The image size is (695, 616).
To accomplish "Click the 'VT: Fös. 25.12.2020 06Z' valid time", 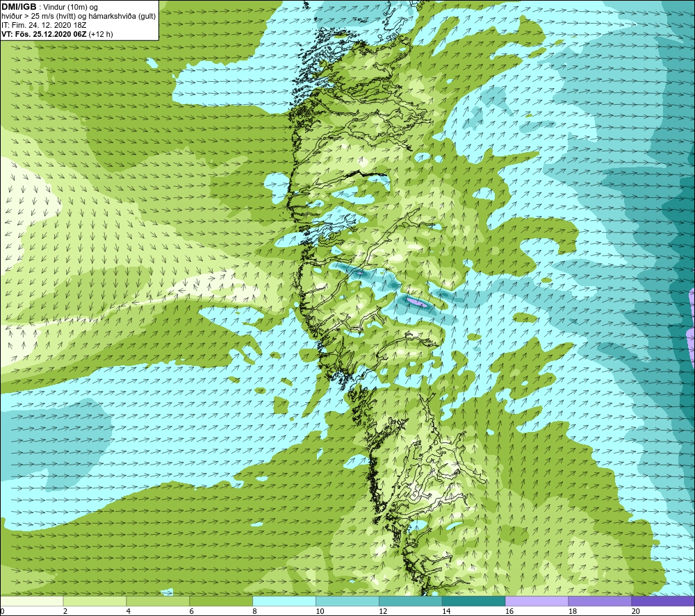I will tap(44, 34).
